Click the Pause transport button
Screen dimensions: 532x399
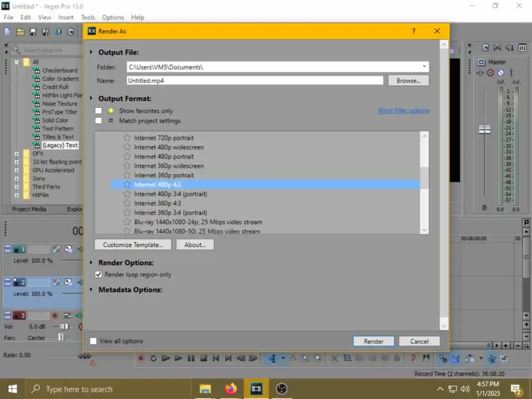click(191, 358)
